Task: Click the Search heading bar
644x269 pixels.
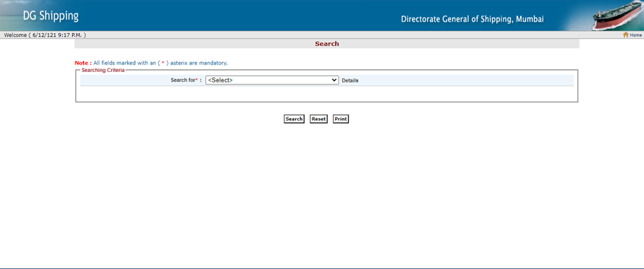Action: click(x=327, y=44)
